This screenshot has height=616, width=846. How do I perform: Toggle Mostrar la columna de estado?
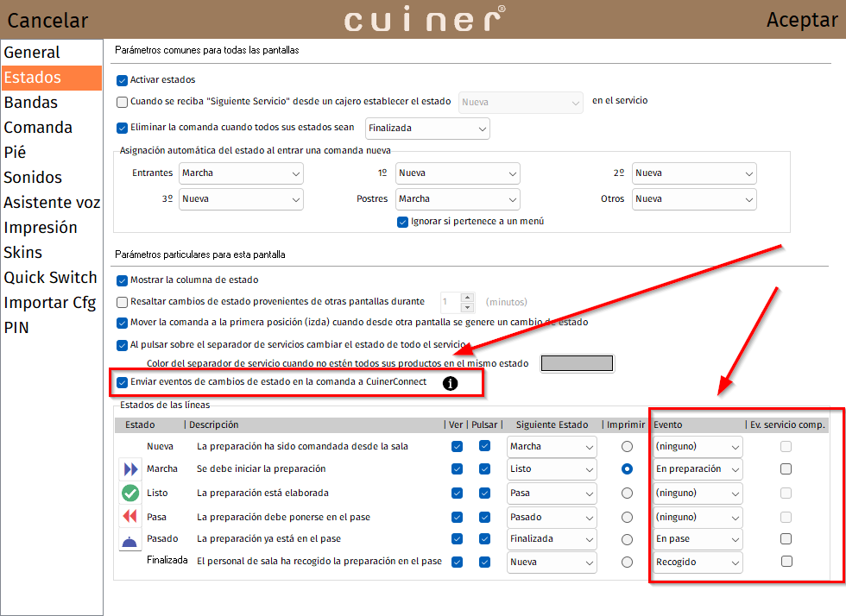pyautogui.click(x=122, y=280)
